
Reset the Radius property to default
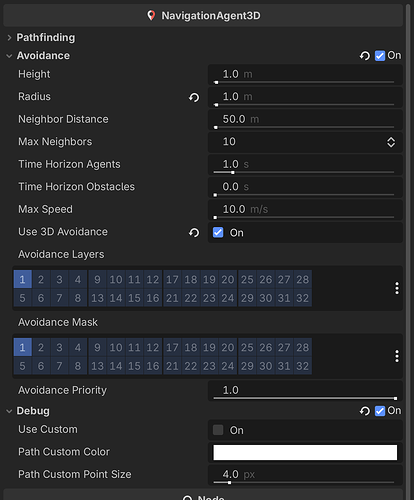[194, 97]
